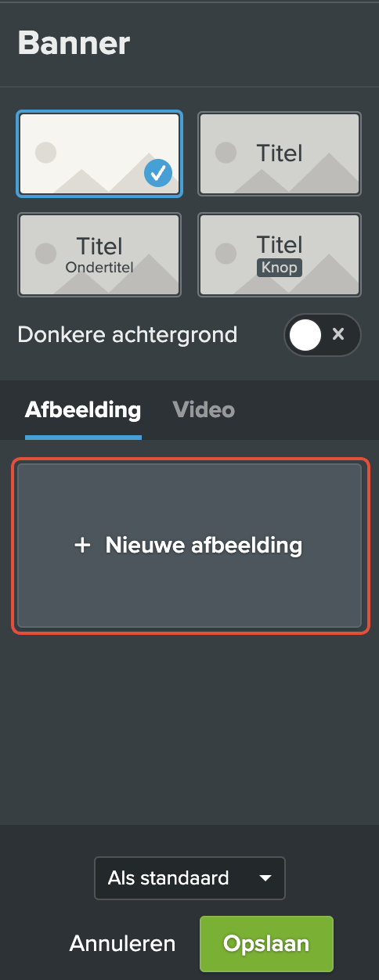Pick the Titel with Ondertitel layout
This screenshot has height=980, width=379.
coord(99,255)
